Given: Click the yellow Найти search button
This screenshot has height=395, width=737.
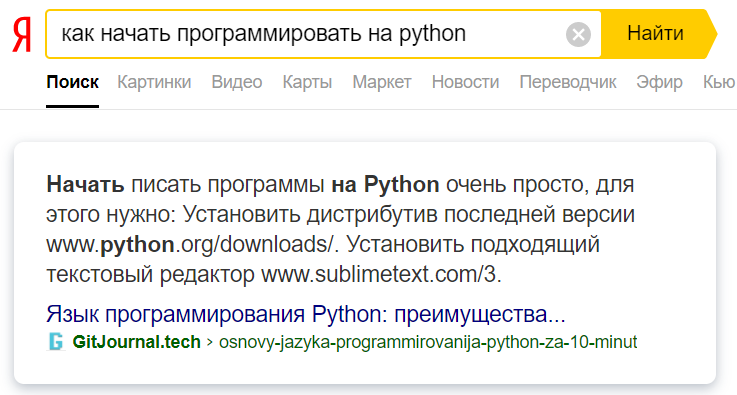Looking at the screenshot, I should [658, 34].
